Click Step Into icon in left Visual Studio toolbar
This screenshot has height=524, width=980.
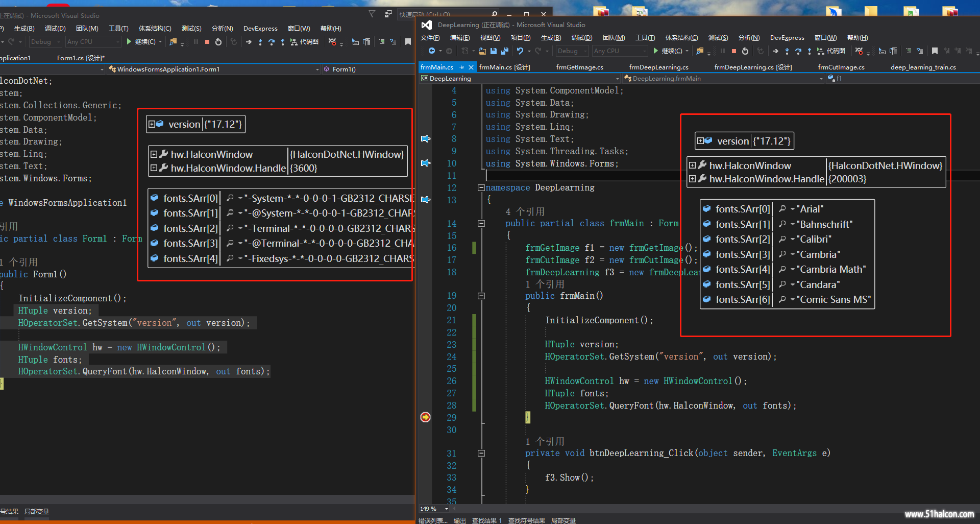(x=260, y=42)
